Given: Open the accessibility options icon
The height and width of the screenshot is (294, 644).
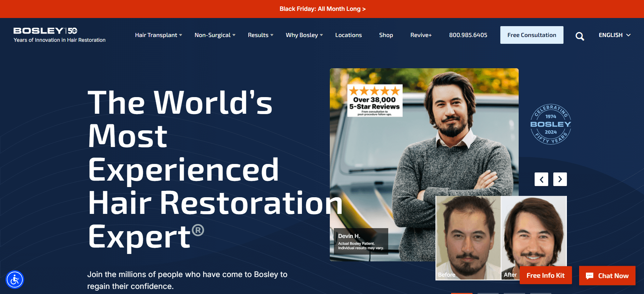Looking at the screenshot, I should coord(15,280).
